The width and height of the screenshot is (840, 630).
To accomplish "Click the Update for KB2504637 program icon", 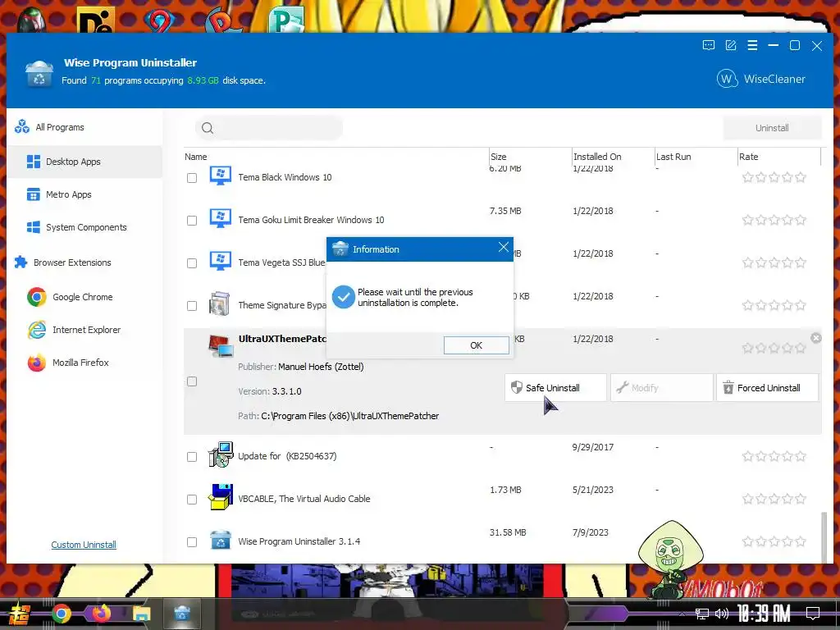I will pos(221,454).
